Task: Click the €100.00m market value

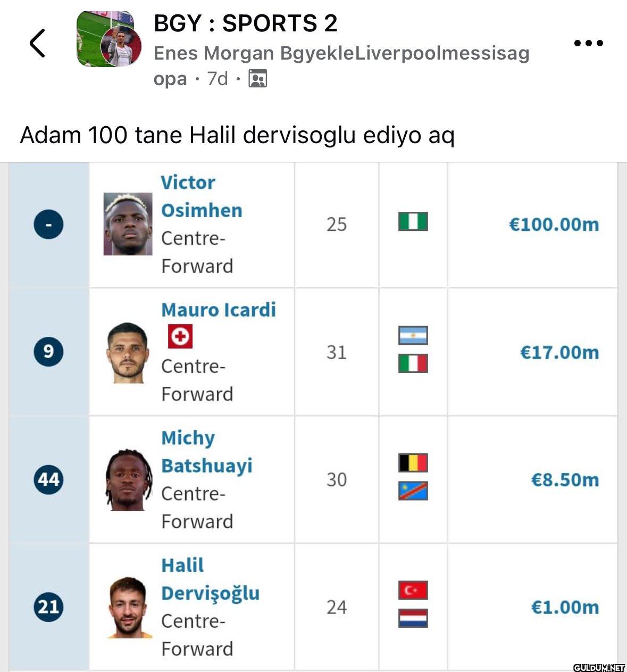Action: click(x=554, y=224)
